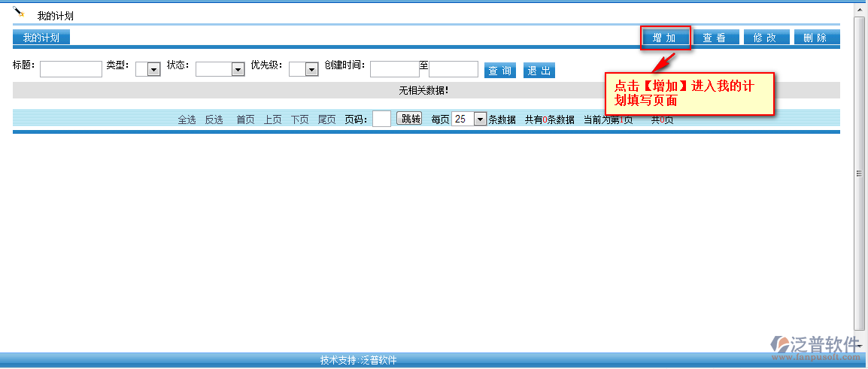
Task: Click the 全选 select all link
Action: point(187,119)
